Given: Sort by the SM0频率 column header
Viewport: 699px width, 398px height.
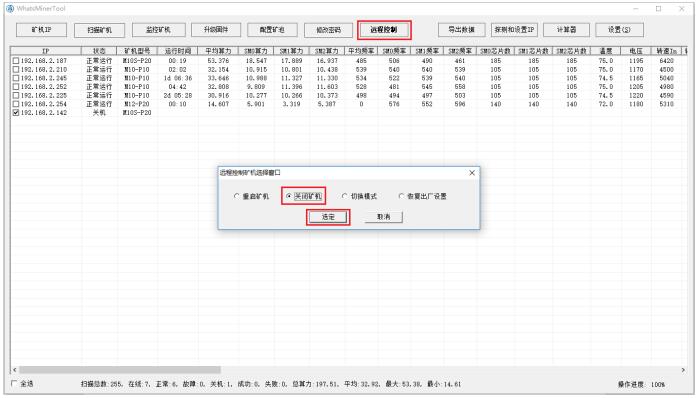Looking at the screenshot, I should pyautogui.click(x=394, y=51).
